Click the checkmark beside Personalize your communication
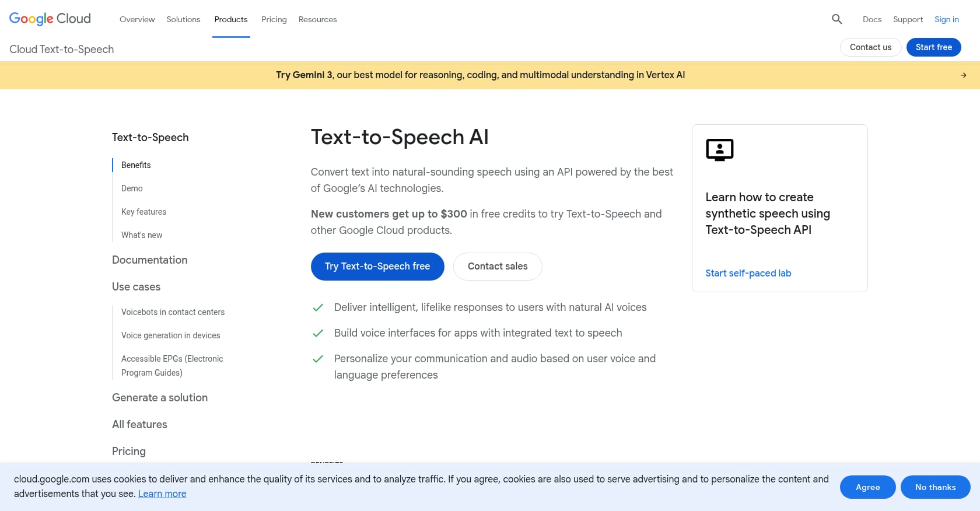The image size is (980, 511). point(318,359)
